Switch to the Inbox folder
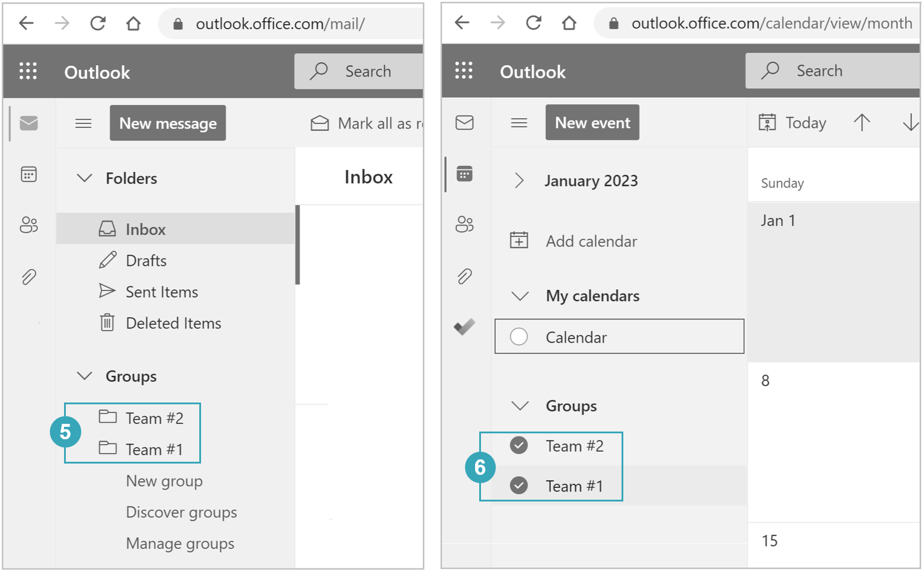This screenshot has height=575, width=924. [145, 229]
